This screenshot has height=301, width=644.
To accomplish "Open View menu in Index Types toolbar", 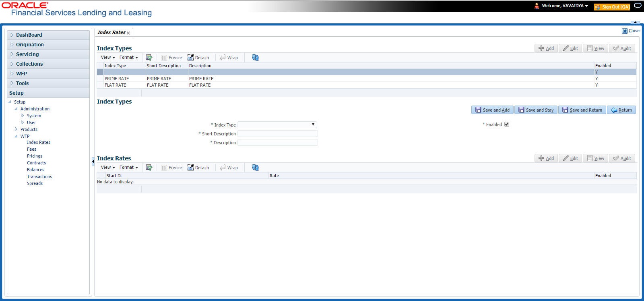I will click(108, 58).
